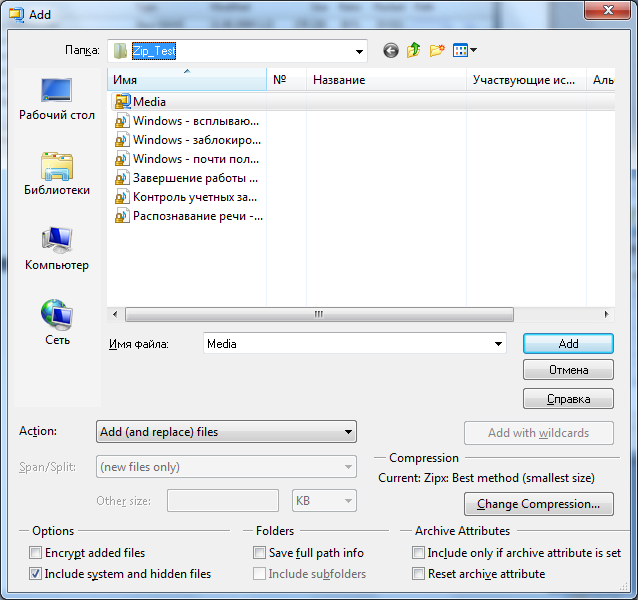Screen dimensions: 638x600
Task: Click the Add button
Action: click(568, 344)
